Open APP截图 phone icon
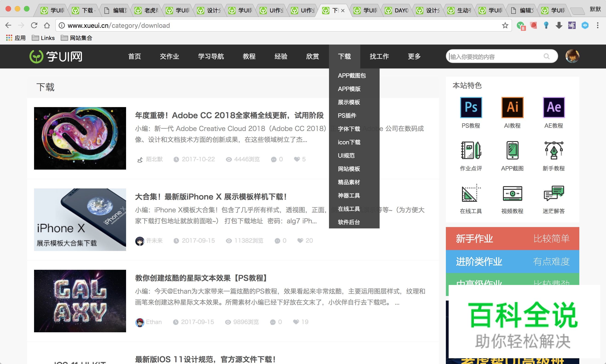 pos(512,150)
